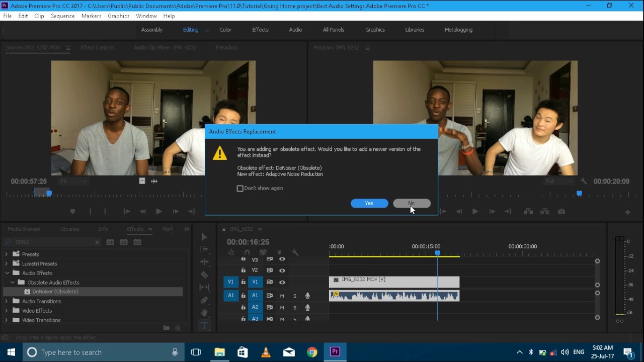The image size is (644, 362).
Task: Toggle Snap magnet in timeline
Action: coord(247,252)
